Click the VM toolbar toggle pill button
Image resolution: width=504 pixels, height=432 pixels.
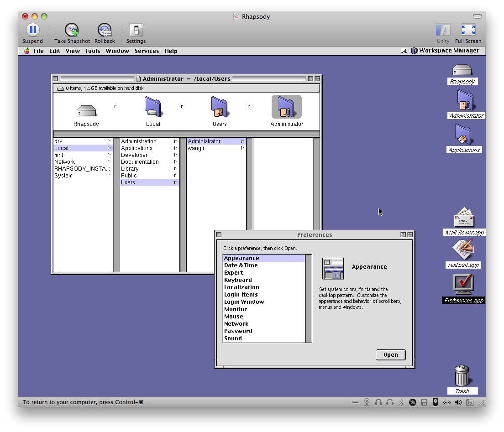[x=478, y=16]
